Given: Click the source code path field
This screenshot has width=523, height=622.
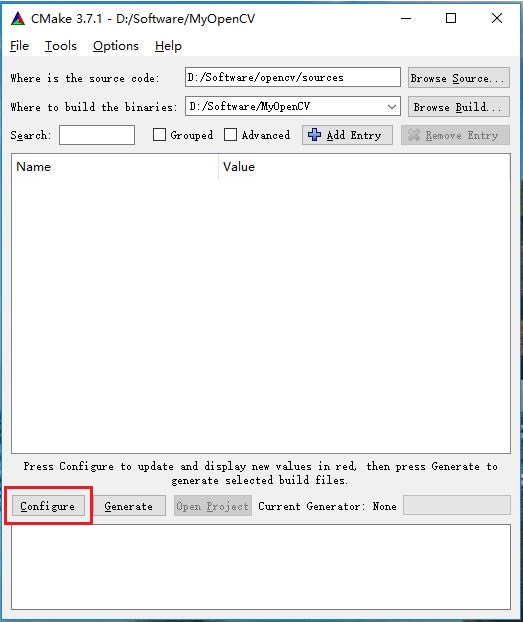Looking at the screenshot, I should coord(293,77).
